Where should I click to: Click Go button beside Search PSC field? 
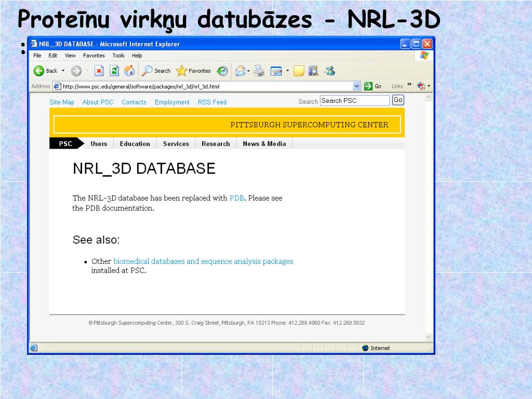click(398, 100)
